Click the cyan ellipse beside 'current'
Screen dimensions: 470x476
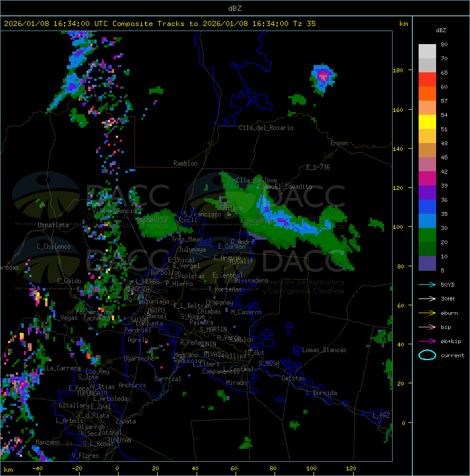427,355
